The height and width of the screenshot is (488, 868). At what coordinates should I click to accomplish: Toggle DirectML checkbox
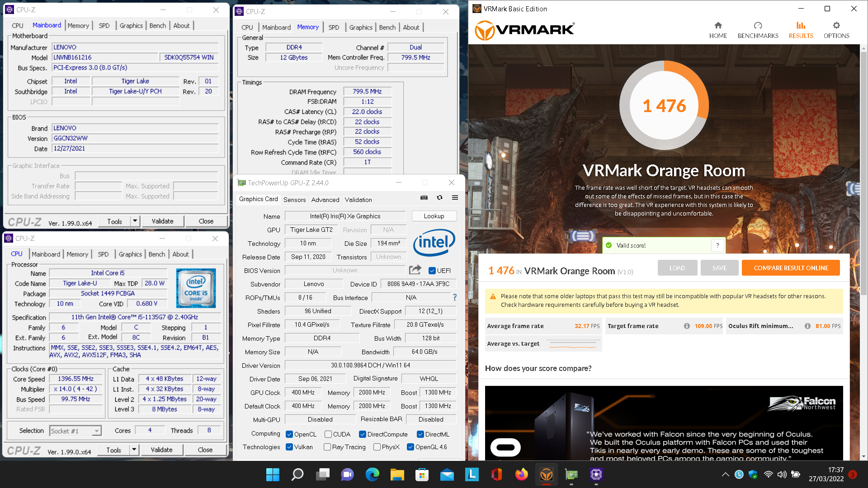point(420,434)
